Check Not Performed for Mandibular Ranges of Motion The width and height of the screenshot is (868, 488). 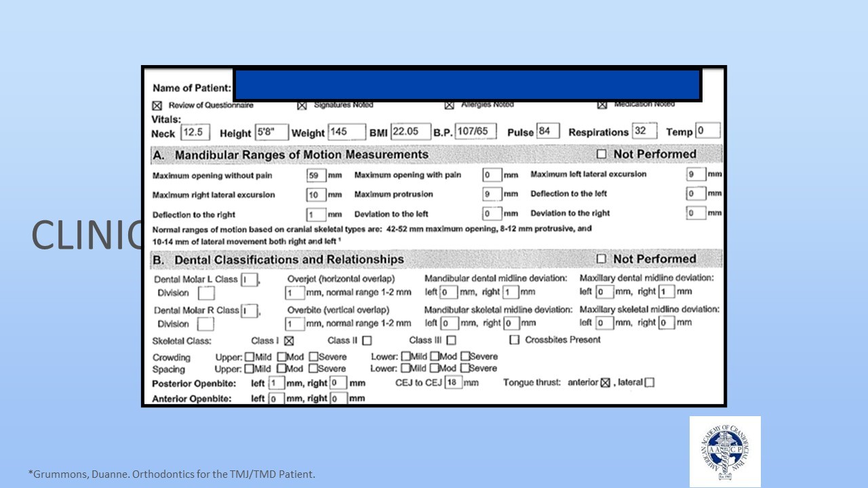pos(601,155)
